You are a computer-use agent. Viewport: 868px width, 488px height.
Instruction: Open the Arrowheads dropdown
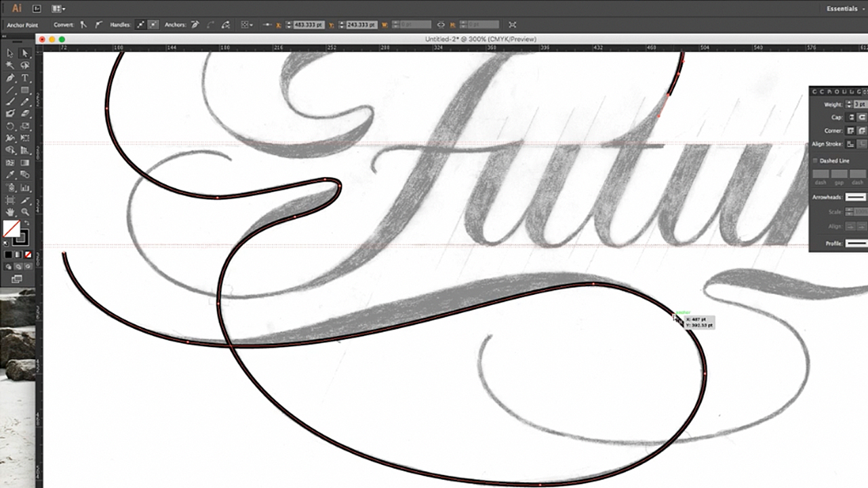pos(857,198)
